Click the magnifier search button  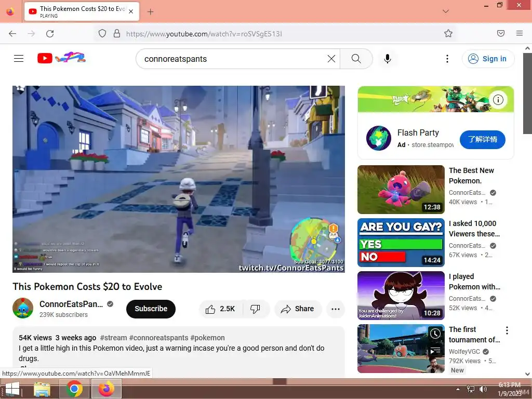pyautogui.click(x=356, y=59)
